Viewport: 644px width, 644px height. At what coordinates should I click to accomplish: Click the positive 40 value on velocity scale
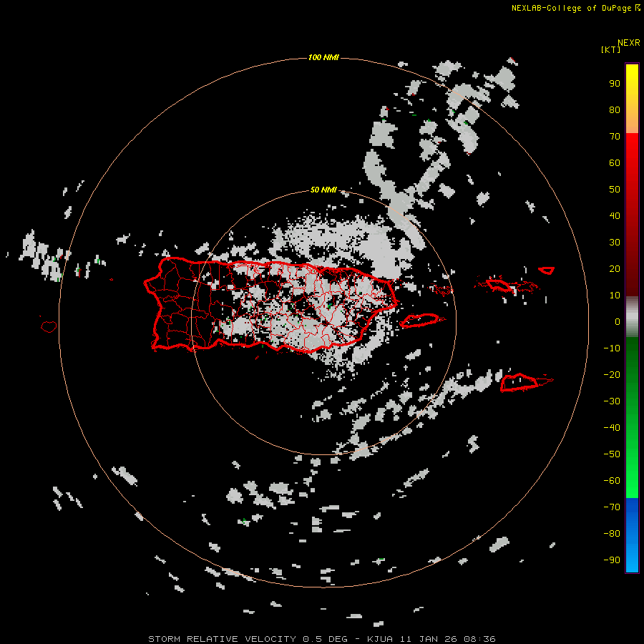pyautogui.click(x=615, y=215)
